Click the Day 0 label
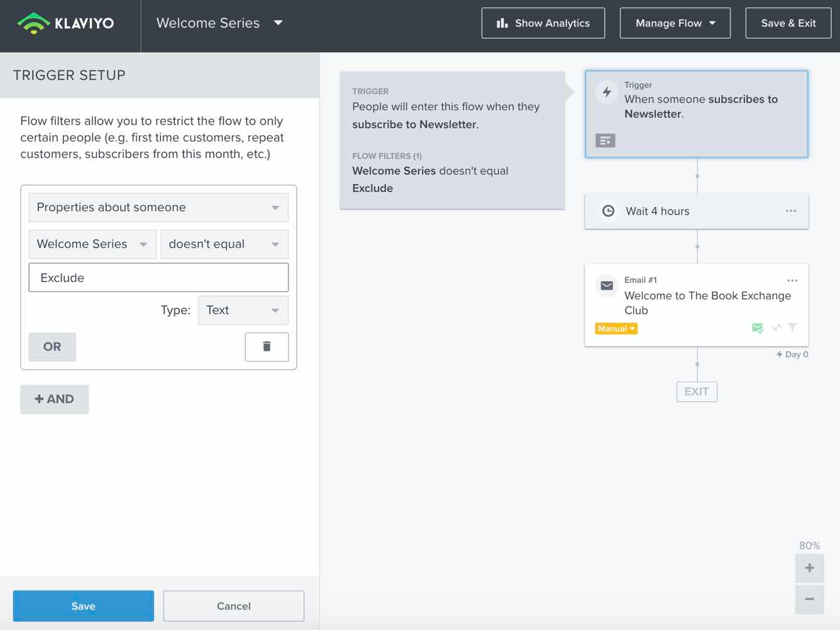This screenshot has width=840, height=630. (792, 355)
